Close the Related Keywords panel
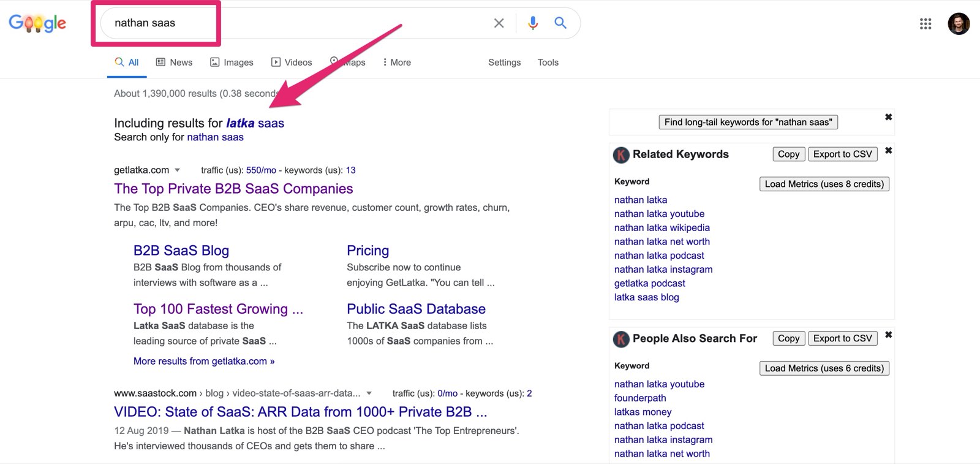Viewport: 980px width, 464px height. point(888,151)
